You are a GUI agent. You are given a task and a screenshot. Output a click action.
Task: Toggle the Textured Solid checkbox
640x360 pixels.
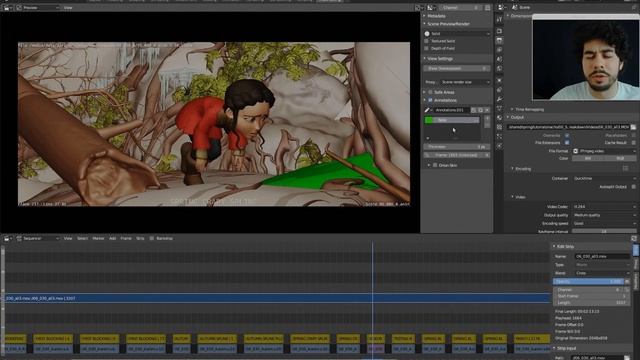coord(427,41)
